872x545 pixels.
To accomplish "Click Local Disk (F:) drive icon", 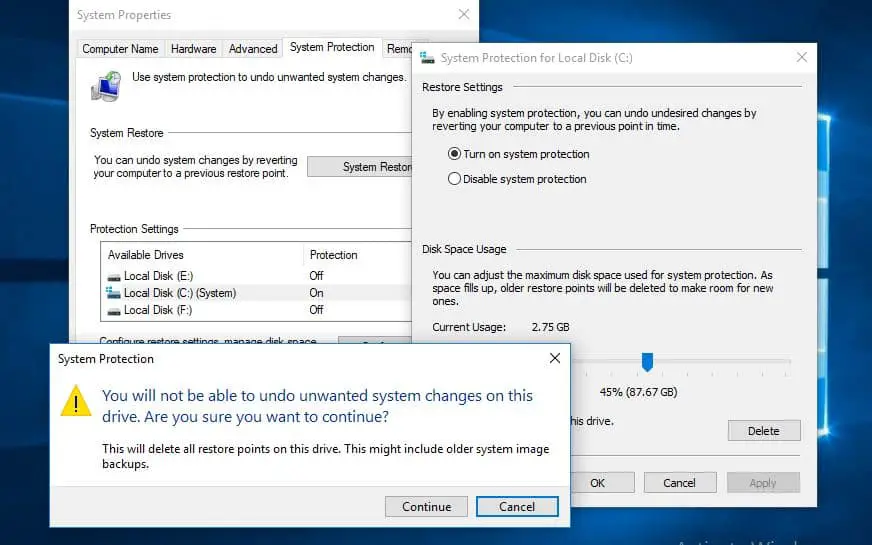I will (113, 311).
